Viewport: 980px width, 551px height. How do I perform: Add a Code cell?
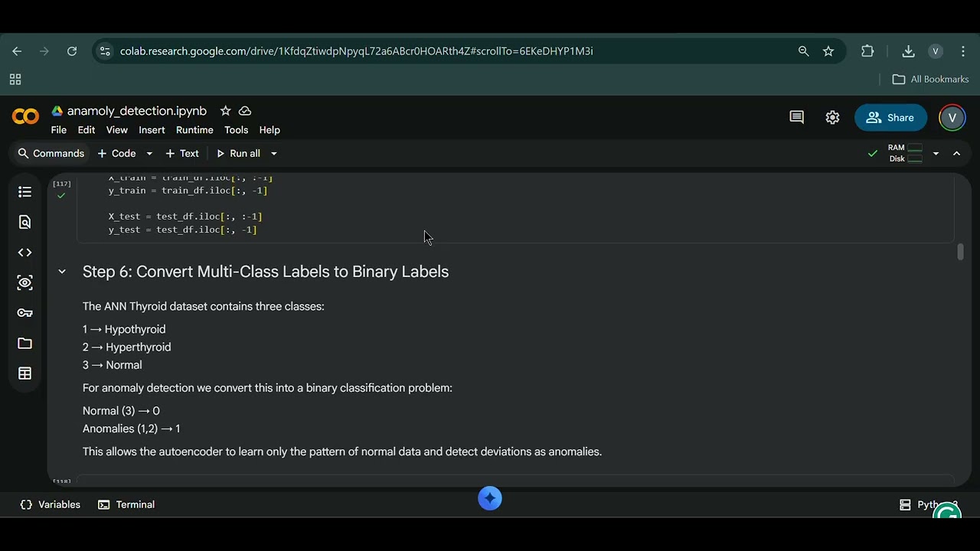pyautogui.click(x=116, y=154)
